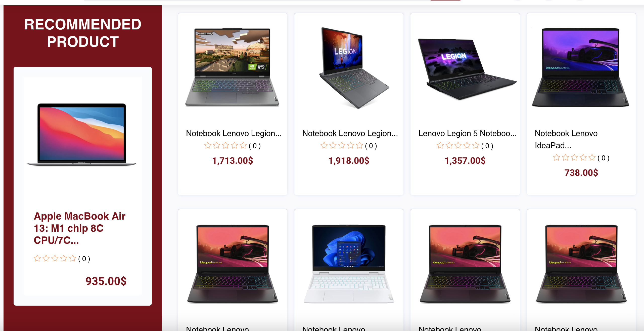Click the MacBook Air product image
The height and width of the screenshot is (331, 644).
82,135
